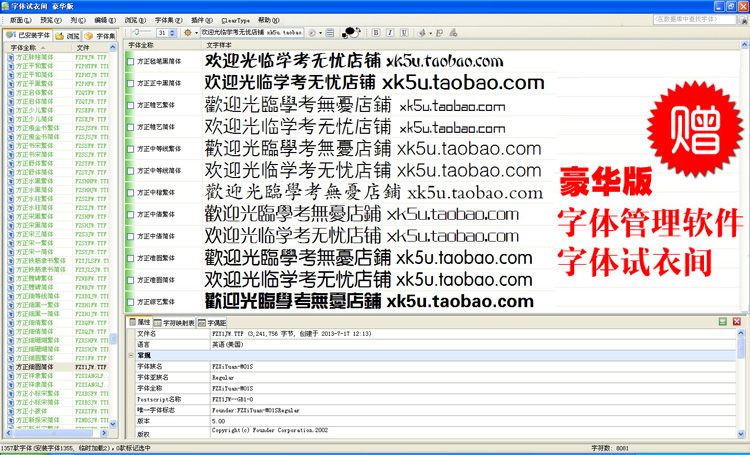Click font file icon for 方正水柱繁体

(11, 199)
